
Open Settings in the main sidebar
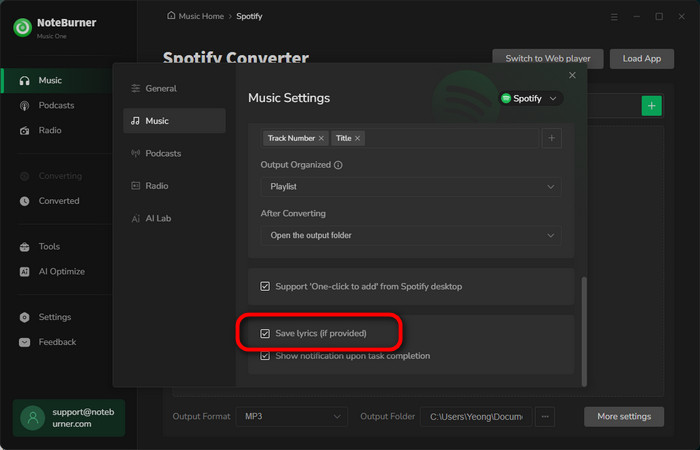coord(56,317)
